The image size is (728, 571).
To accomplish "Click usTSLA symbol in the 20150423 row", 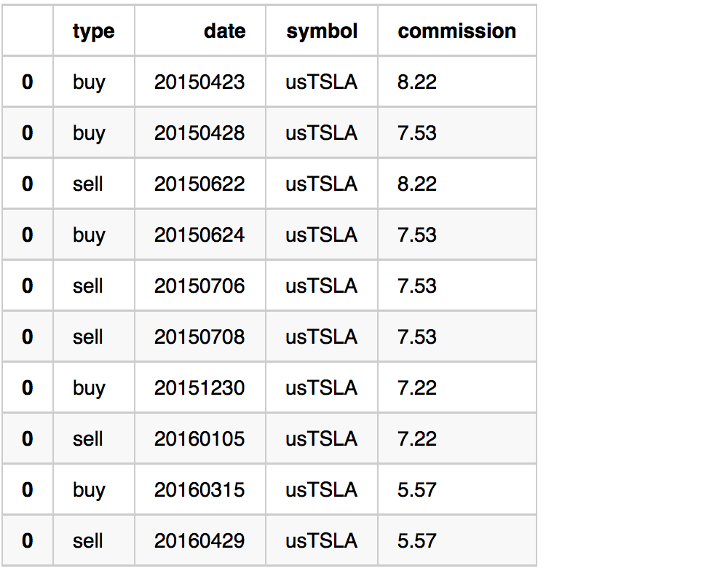I will tap(321, 82).
